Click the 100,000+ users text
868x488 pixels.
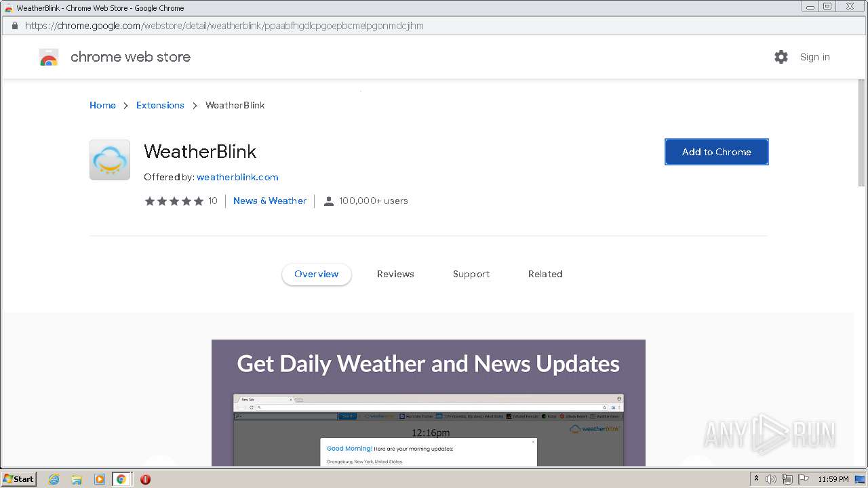(x=374, y=201)
